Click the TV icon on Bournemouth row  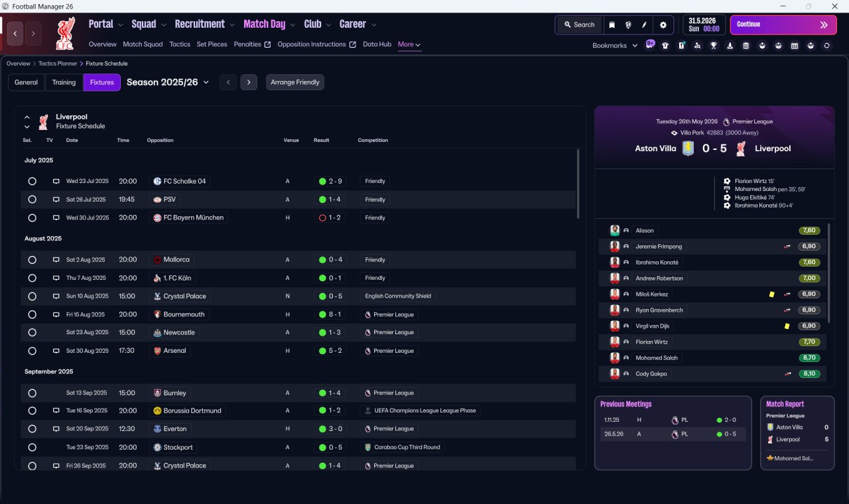(x=56, y=314)
